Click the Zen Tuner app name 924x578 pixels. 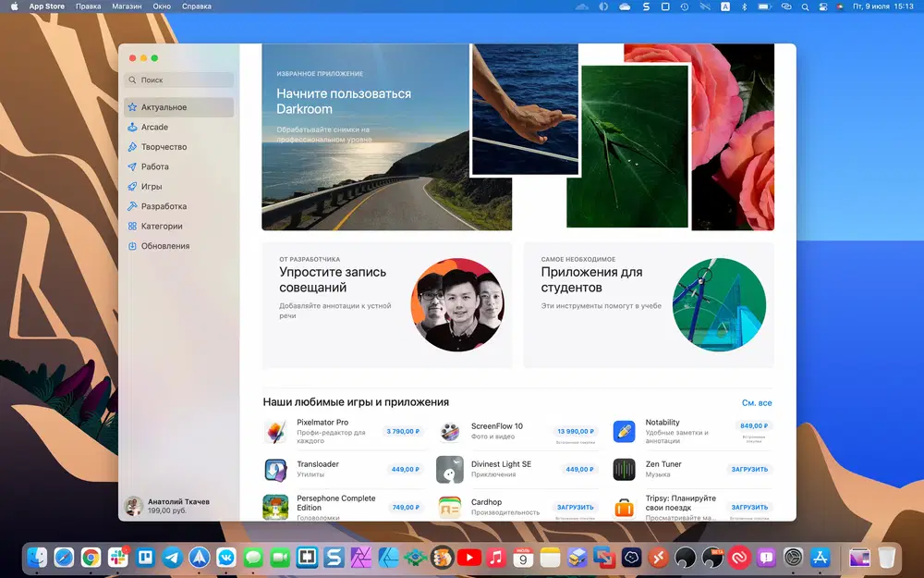(x=663, y=464)
